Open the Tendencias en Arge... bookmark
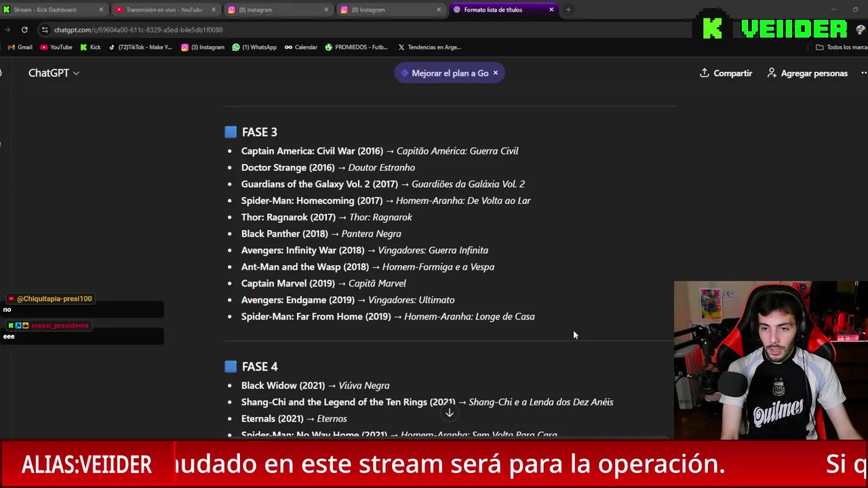Viewport: 868px width, 488px height. [430, 47]
